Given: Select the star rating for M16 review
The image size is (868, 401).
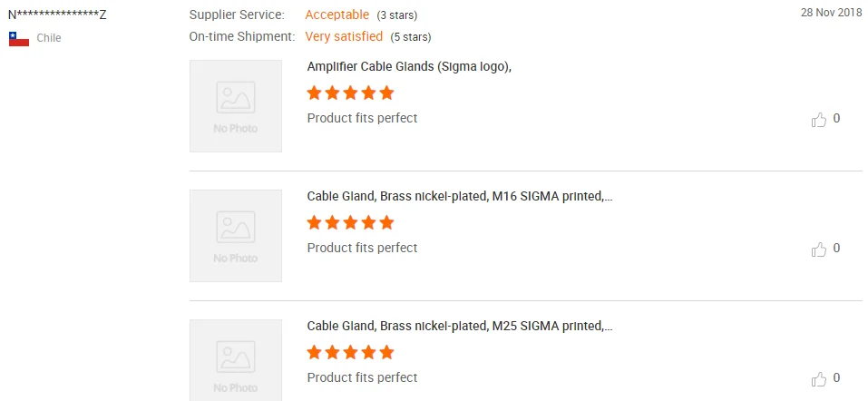Looking at the screenshot, I should [350, 222].
